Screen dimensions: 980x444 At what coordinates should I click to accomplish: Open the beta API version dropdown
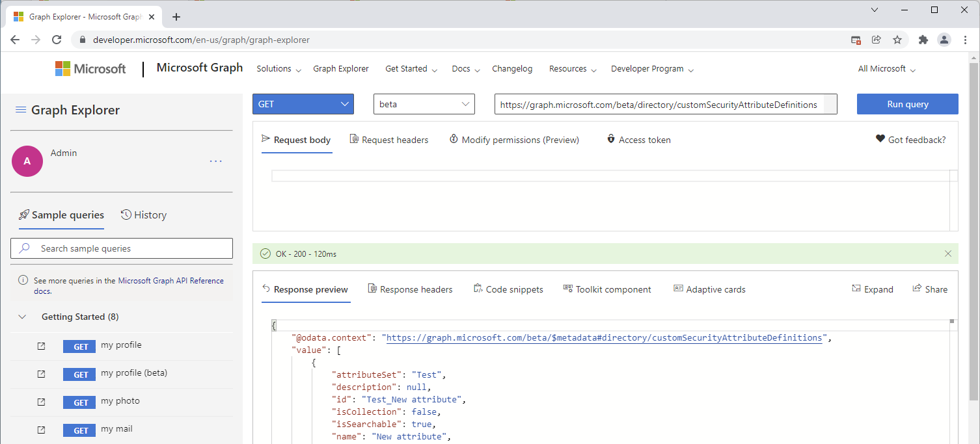424,104
